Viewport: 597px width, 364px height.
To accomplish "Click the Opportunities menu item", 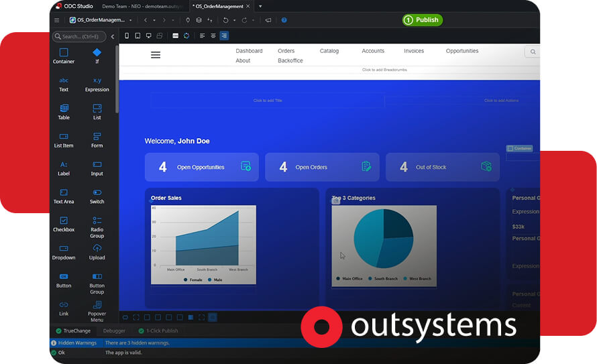I will coord(462,51).
